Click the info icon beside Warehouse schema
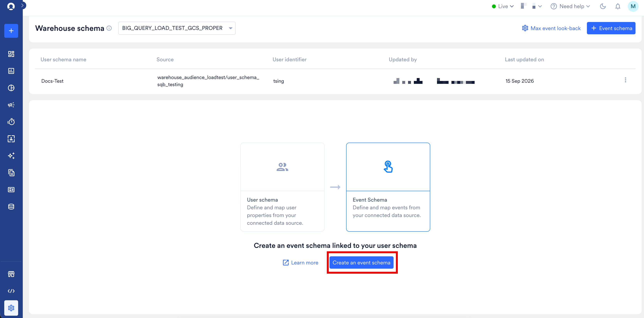Image resolution: width=644 pixels, height=318 pixels. 109,28
